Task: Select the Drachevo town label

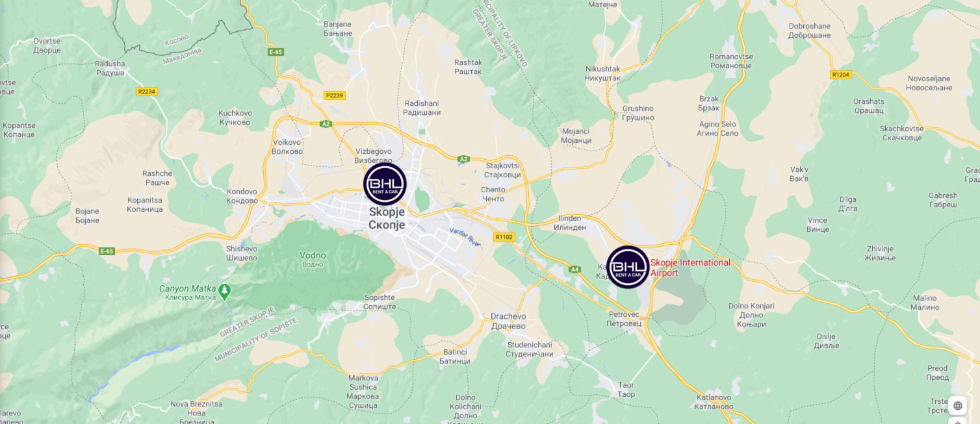Action: click(x=508, y=321)
